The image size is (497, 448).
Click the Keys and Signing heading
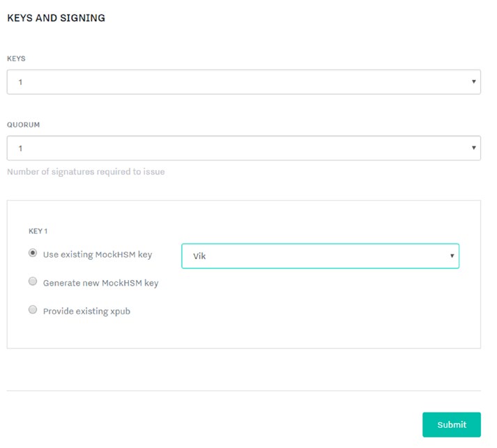(x=56, y=18)
